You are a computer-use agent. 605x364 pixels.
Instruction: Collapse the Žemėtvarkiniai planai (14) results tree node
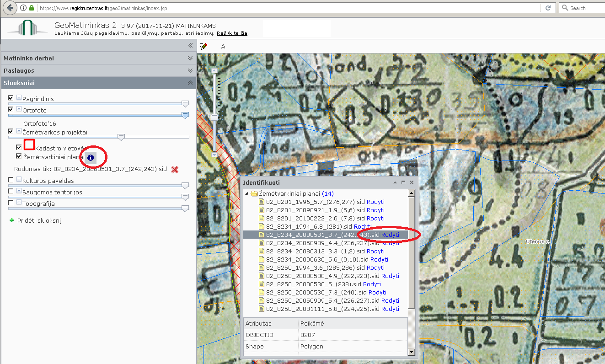tap(247, 194)
